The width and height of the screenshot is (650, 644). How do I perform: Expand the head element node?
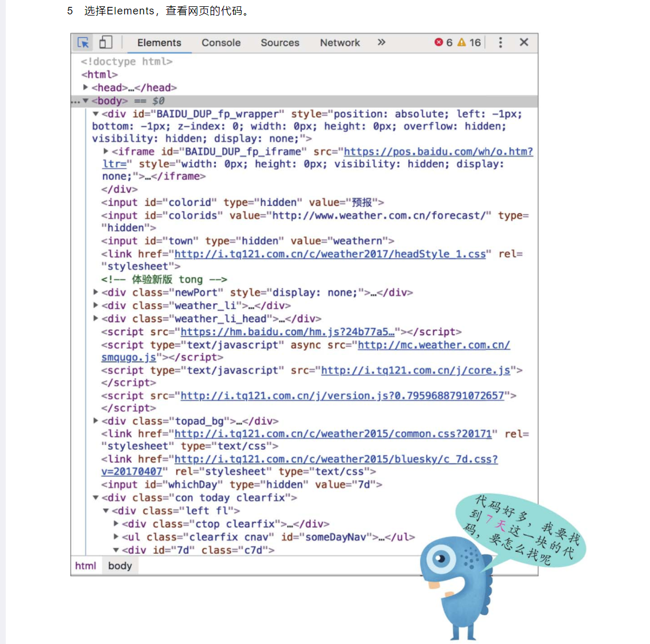point(85,87)
